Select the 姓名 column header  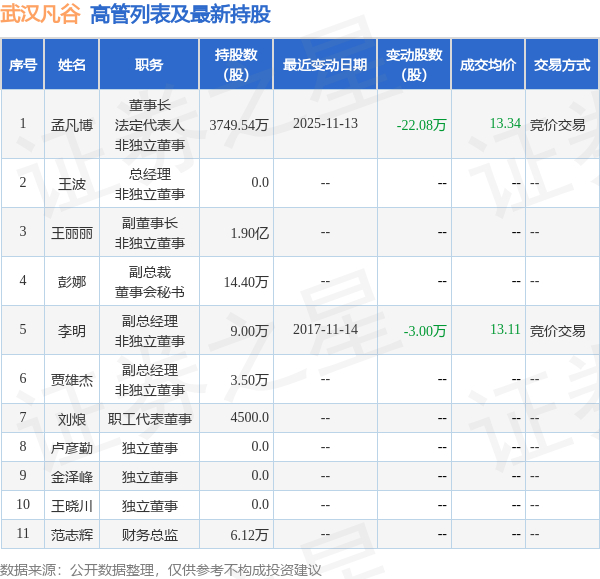click(x=72, y=65)
